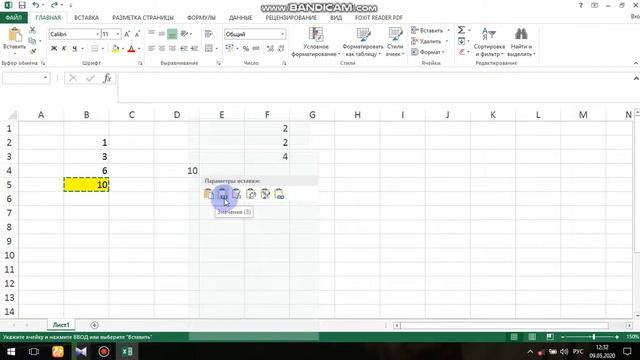Toggle top vertical alignment

coord(151,34)
